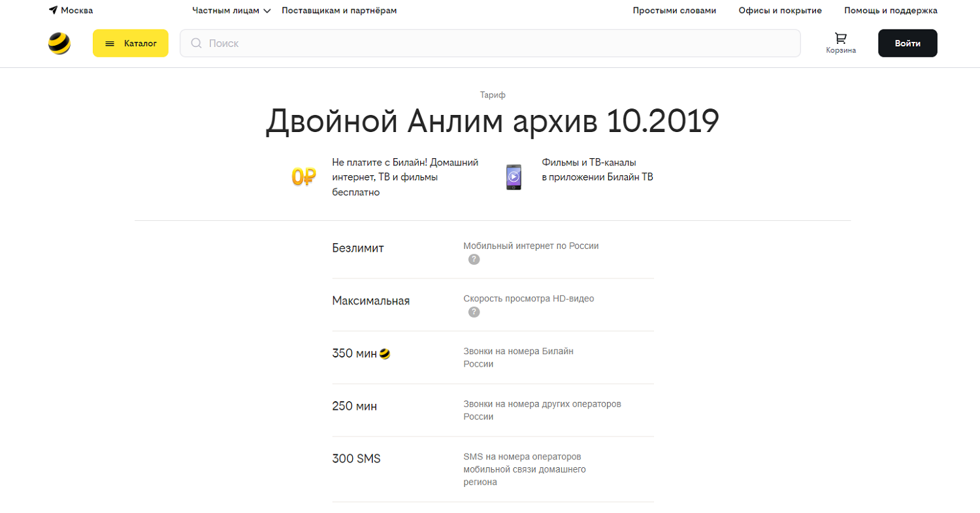Image resolution: width=980 pixels, height=513 pixels.
Task: Expand the Частным лицам dropdown
Action: 231,10
